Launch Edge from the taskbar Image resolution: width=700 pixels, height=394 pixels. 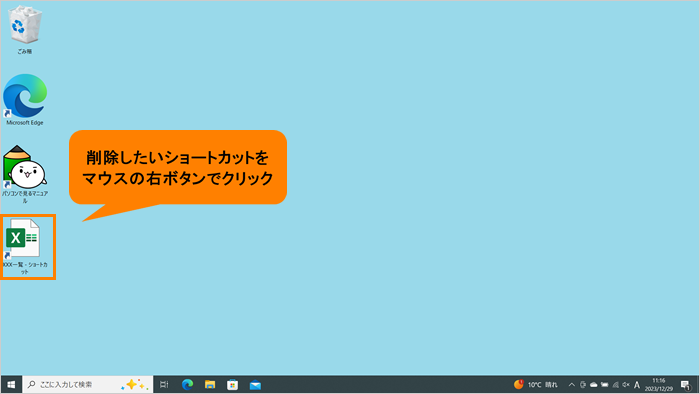187,384
